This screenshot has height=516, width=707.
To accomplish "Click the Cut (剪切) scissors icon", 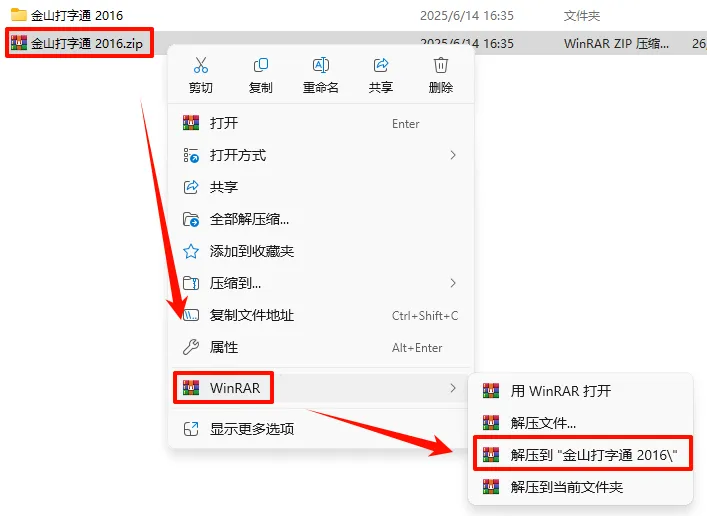I will tap(201, 65).
